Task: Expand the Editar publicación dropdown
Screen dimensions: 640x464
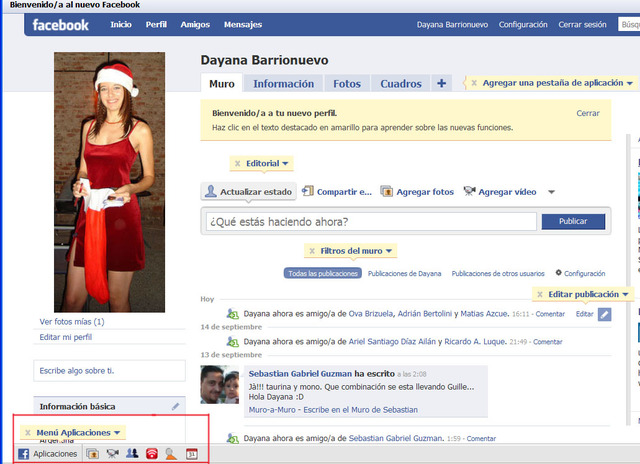Action: [x=625, y=294]
